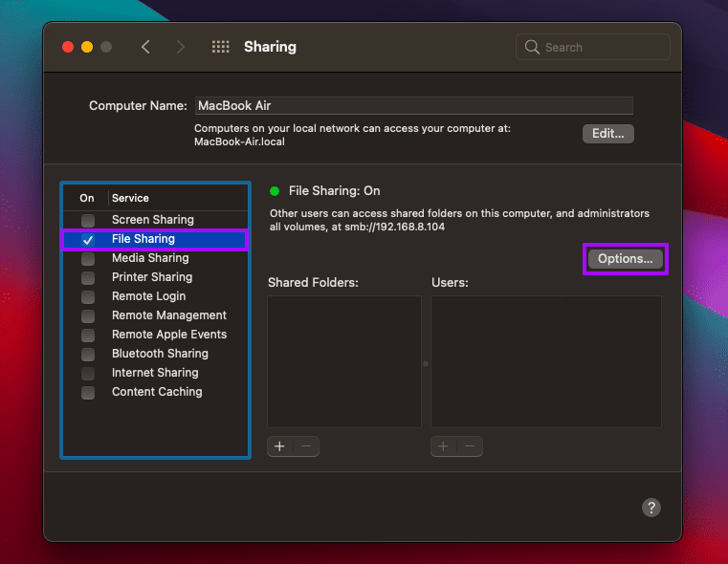Click the search magnifying glass icon

tap(532, 47)
